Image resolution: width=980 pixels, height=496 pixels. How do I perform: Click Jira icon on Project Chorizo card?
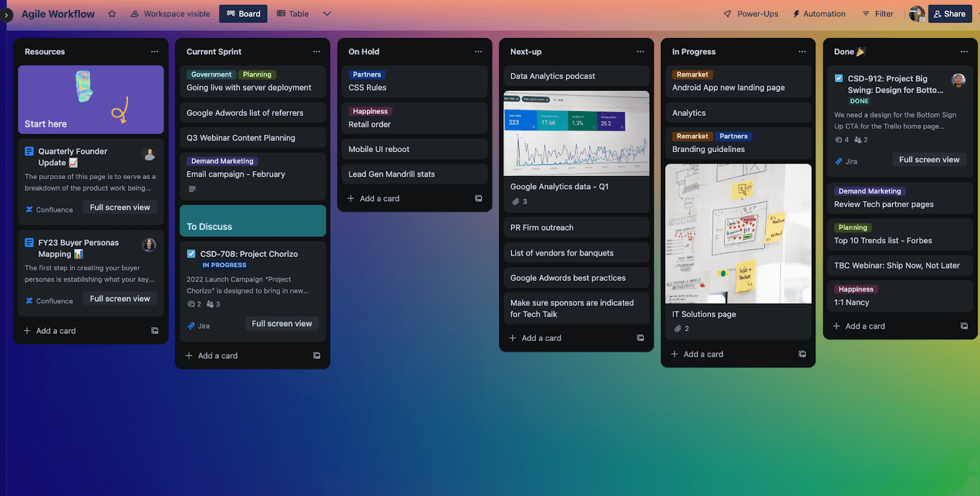click(191, 326)
